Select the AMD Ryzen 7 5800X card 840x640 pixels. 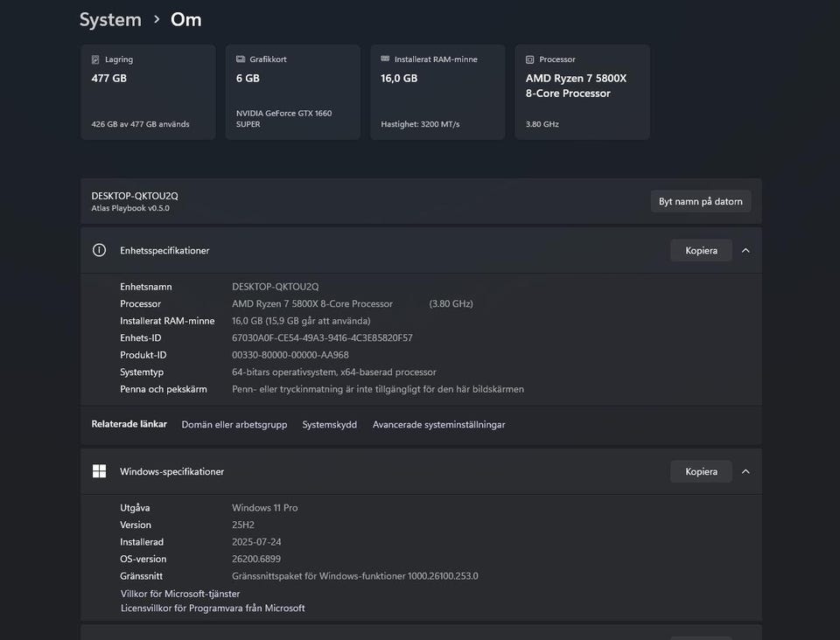pos(582,92)
